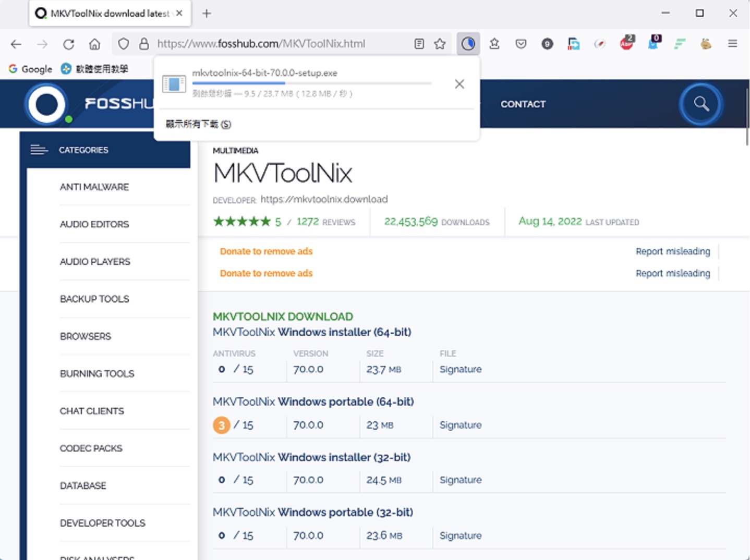Screen dimensions: 750x560
Task: Click the round dark extension icon
Action: tap(547, 44)
